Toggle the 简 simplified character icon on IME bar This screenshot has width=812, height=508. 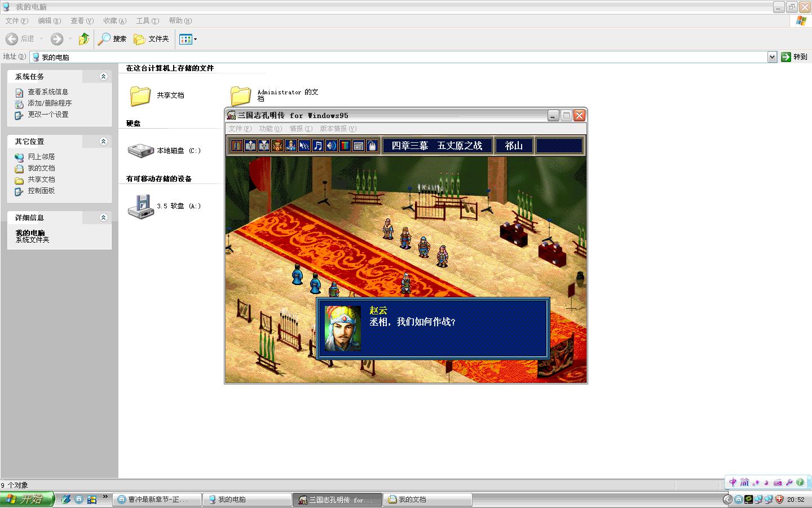click(x=744, y=482)
